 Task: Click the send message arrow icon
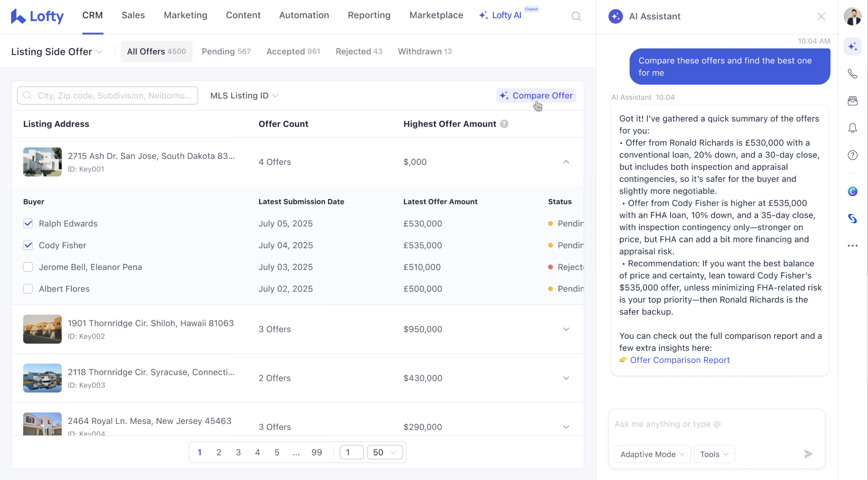click(808, 454)
